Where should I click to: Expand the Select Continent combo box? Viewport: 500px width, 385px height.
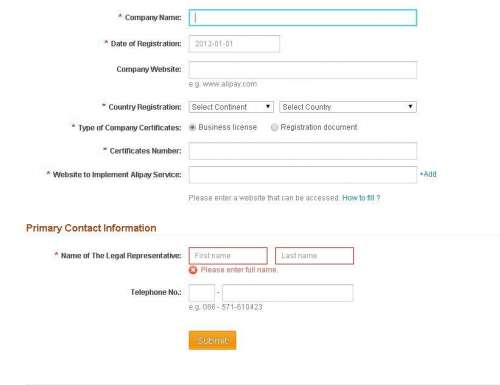[x=231, y=107]
